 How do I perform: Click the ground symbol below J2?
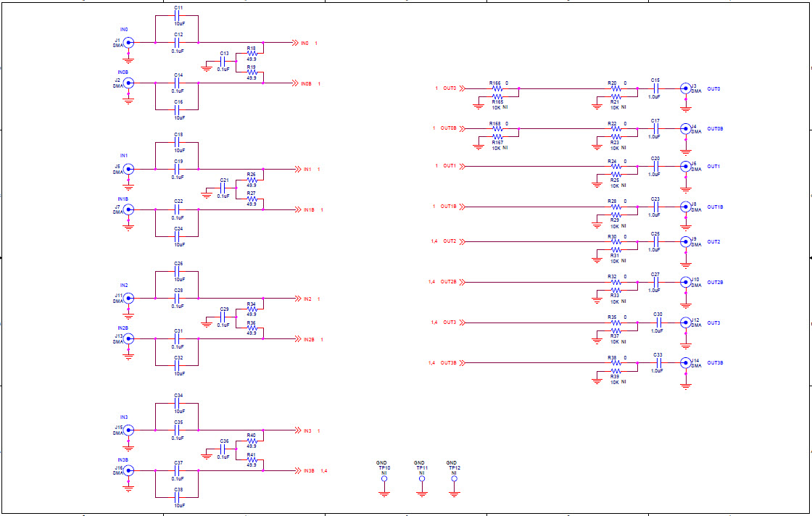(128, 100)
